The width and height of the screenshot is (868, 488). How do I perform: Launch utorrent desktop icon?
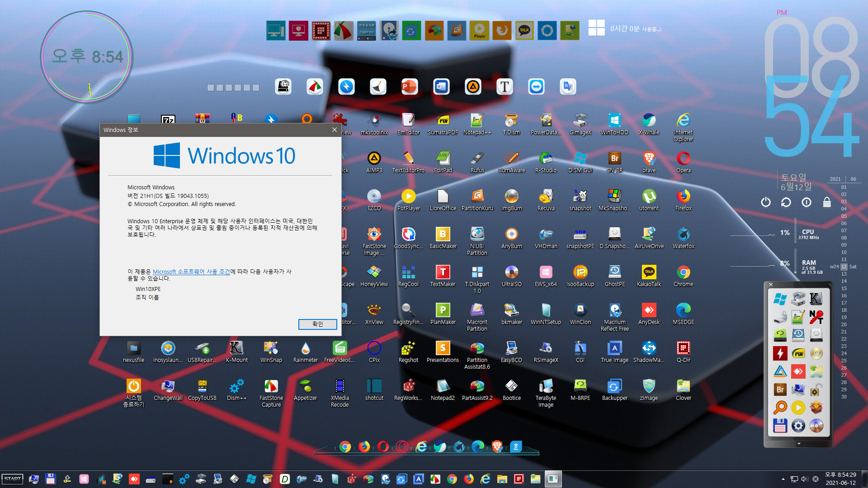pyautogui.click(x=649, y=200)
